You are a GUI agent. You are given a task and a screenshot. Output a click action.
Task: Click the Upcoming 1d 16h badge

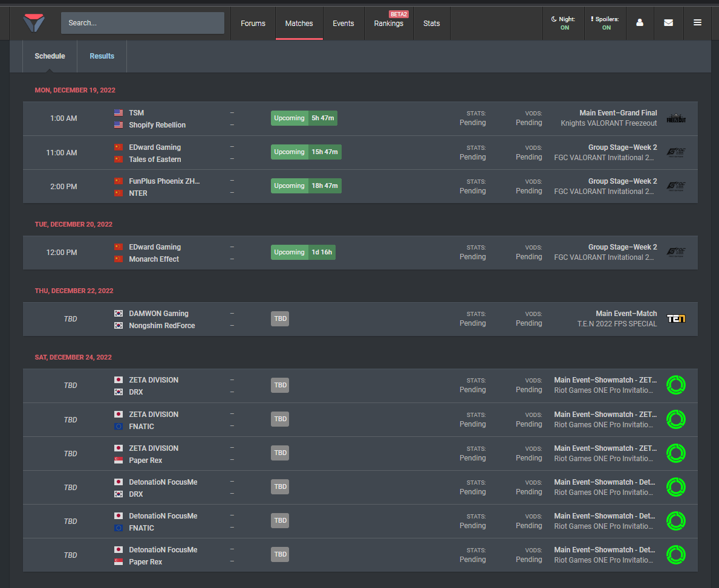303,252
